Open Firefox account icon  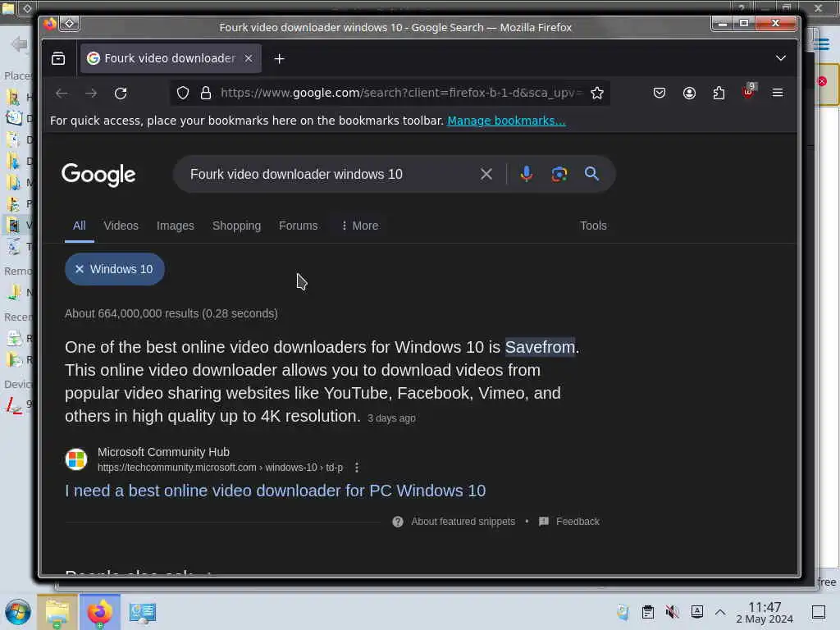[689, 94]
